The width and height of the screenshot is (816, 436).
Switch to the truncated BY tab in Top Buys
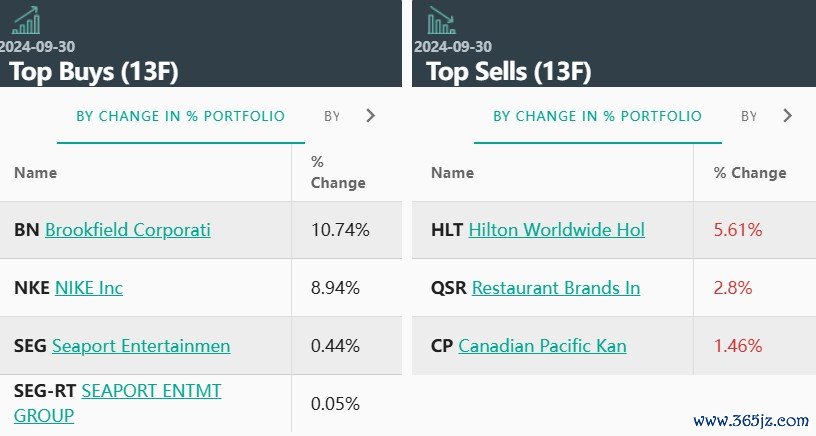click(x=332, y=116)
